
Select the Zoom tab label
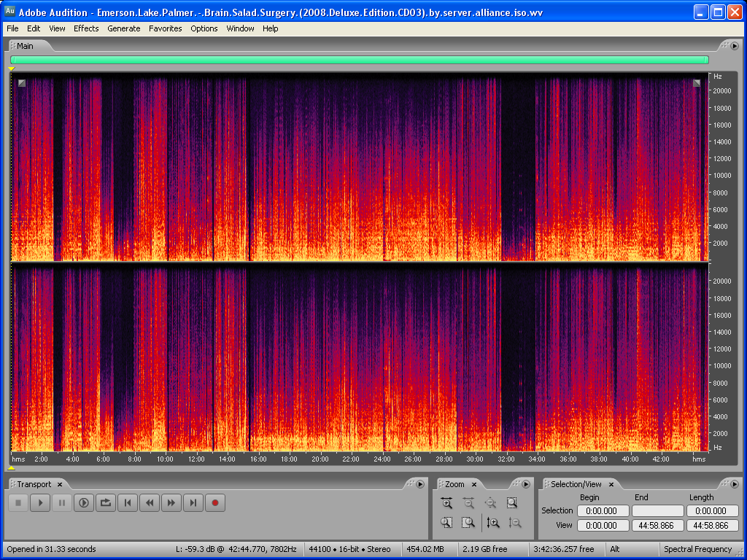click(454, 484)
